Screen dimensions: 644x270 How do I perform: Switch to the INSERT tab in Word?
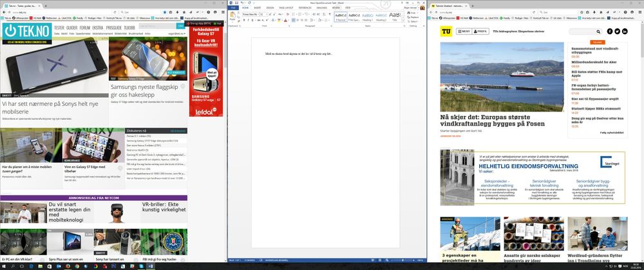point(258,8)
